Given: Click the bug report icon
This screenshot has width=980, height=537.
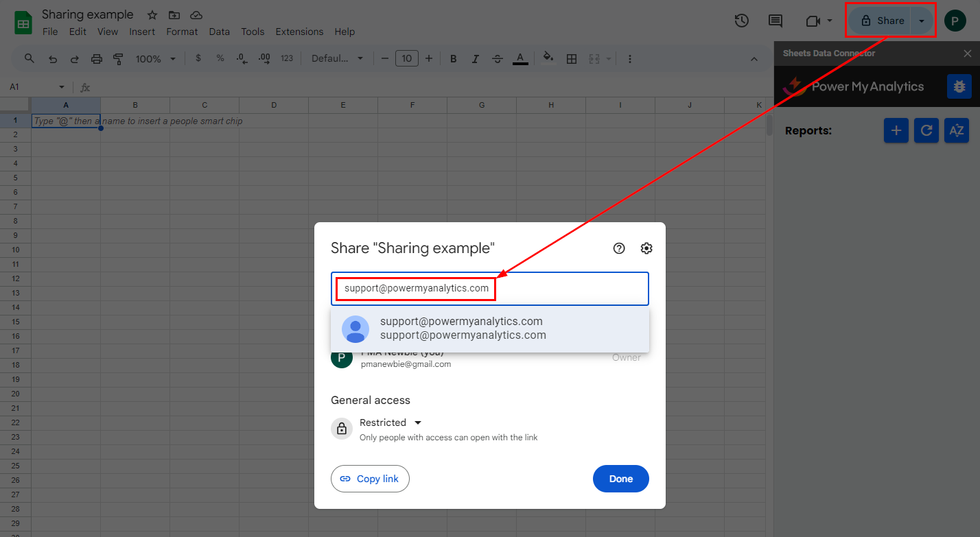Looking at the screenshot, I should [x=959, y=86].
